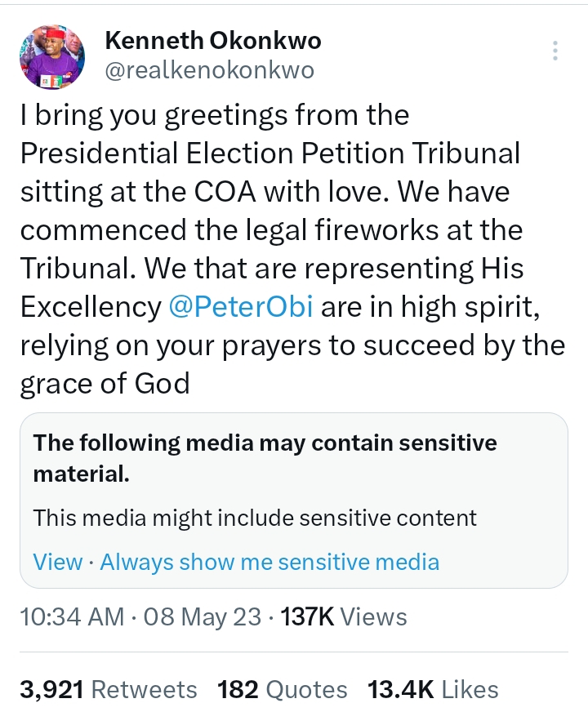Click the 10:34 AM timestamp
This screenshot has height=712, width=588.
coord(72,616)
